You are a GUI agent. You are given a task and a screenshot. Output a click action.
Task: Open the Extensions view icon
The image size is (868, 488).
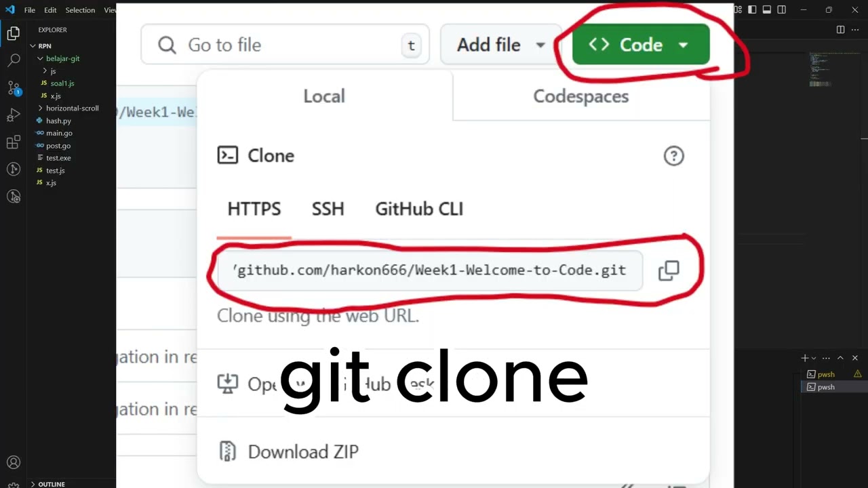point(14,142)
